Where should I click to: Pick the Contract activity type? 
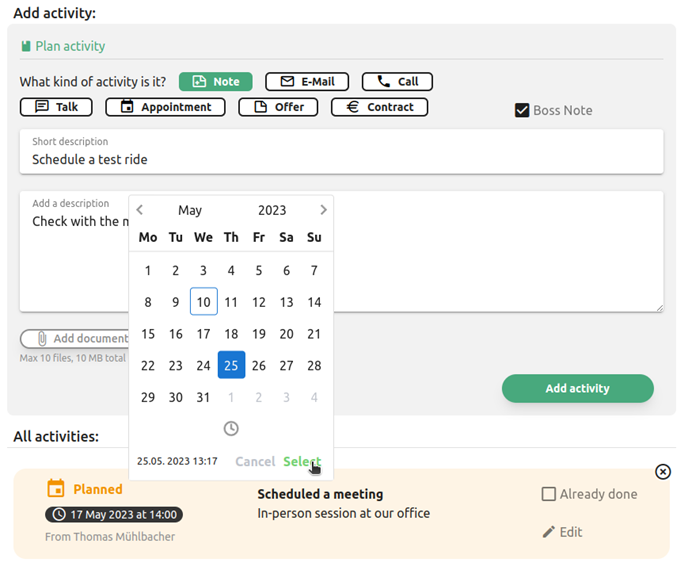pyautogui.click(x=380, y=107)
